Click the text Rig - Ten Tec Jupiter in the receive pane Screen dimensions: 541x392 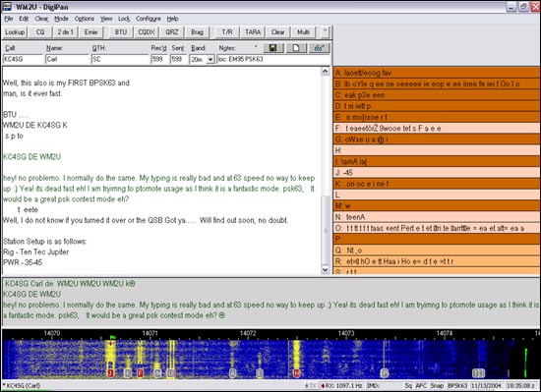point(36,252)
